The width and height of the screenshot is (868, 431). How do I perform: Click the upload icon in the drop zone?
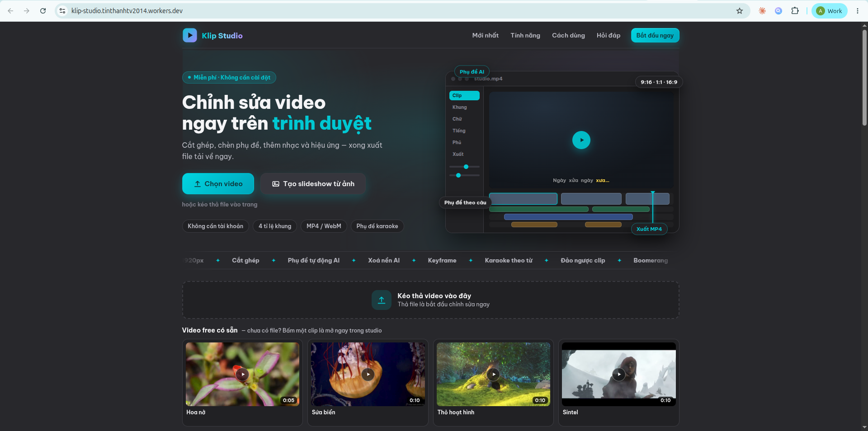tap(382, 300)
